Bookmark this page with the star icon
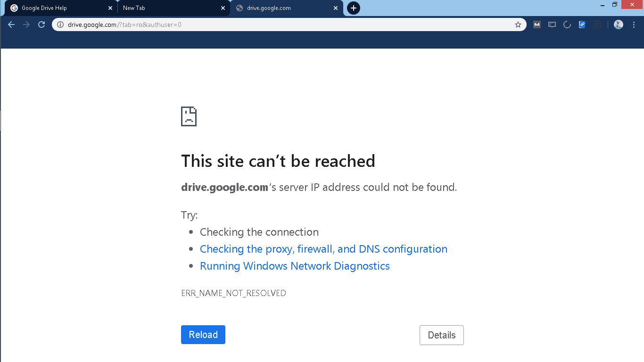The image size is (644, 362). (518, 25)
